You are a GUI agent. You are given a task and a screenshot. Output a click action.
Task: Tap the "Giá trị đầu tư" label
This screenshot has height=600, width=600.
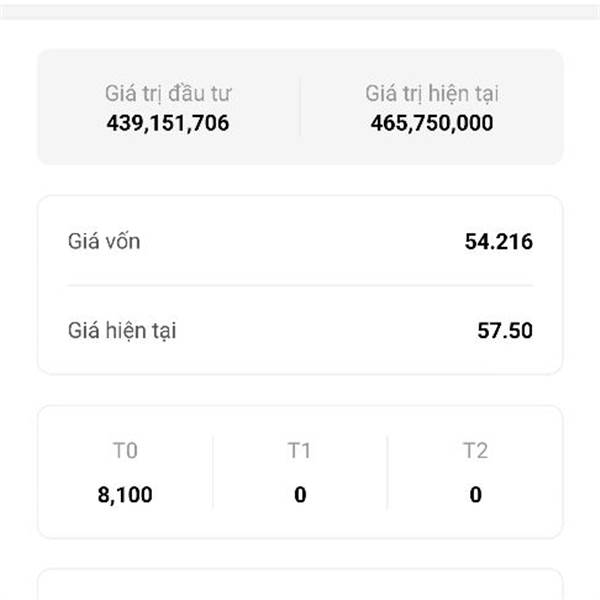[x=168, y=94]
